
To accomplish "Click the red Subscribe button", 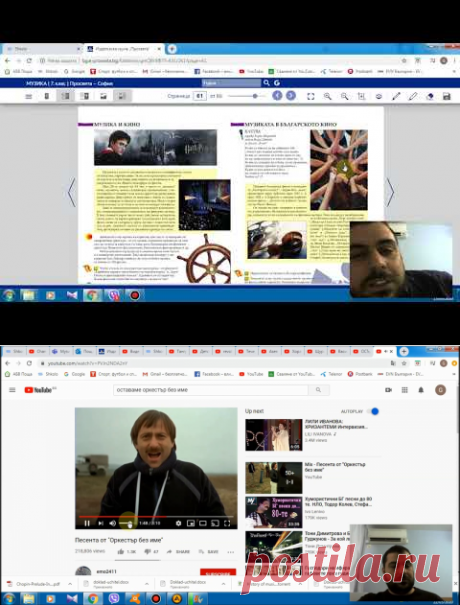I will pyautogui.click(x=218, y=572).
